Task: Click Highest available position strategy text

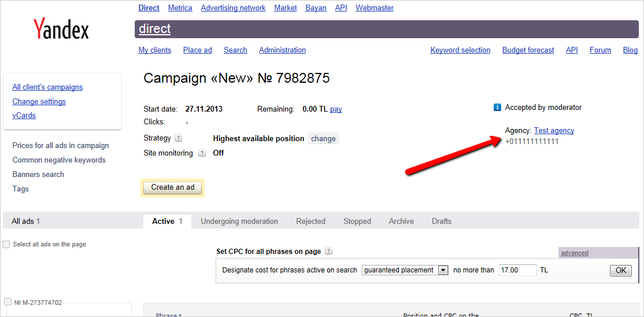Action: [x=258, y=139]
